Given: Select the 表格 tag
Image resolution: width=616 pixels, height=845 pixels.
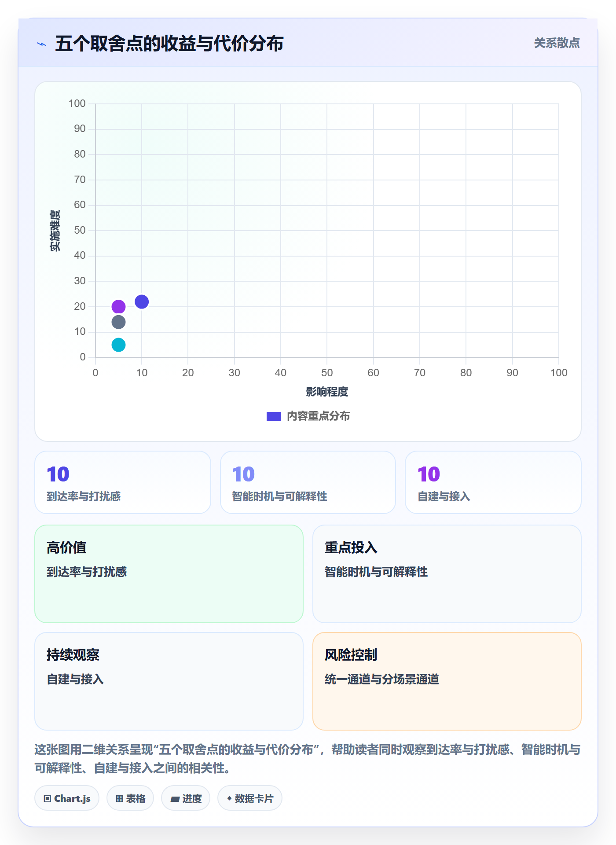Looking at the screenshot, I should click(x=130, y=798).
